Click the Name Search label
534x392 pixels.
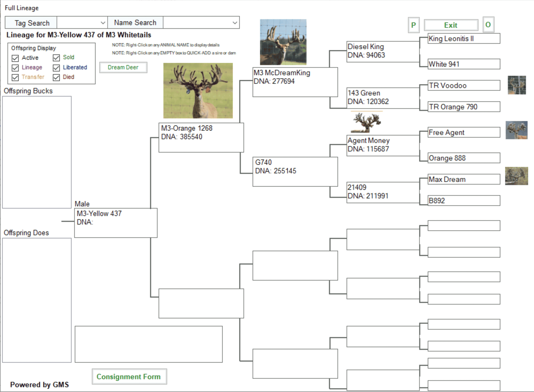(135, 23)
